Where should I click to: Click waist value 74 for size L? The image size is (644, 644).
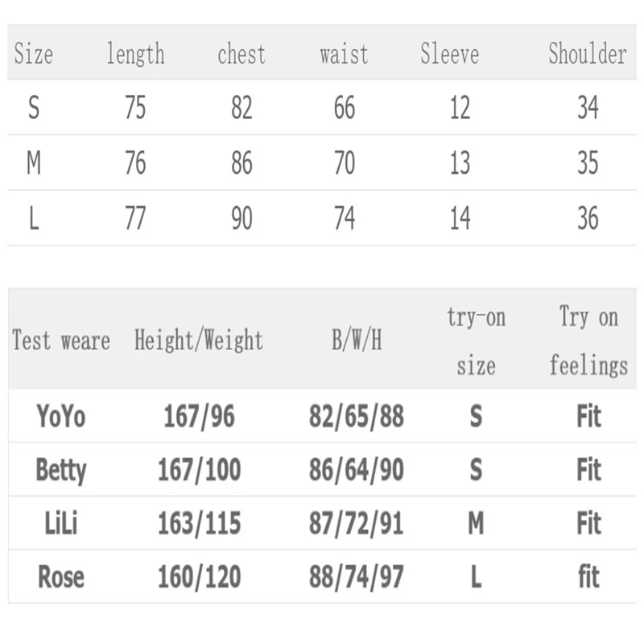pyautogui.click(x=345, y=217)
